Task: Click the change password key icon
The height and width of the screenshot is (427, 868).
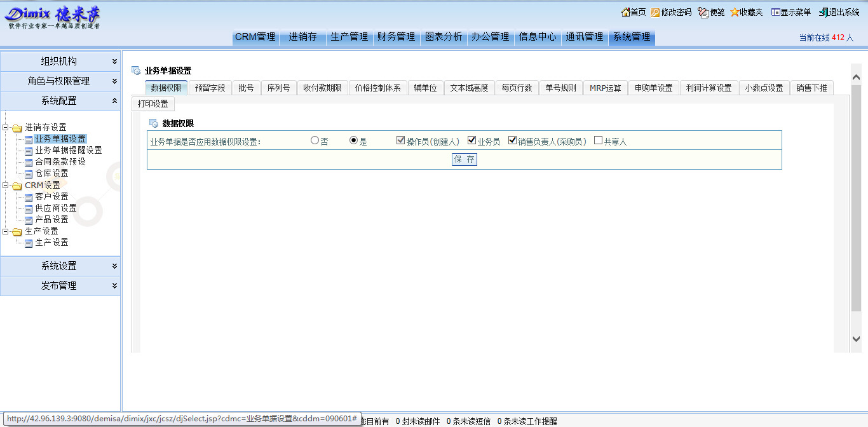Action: pyautogui.click(x=655, y=12)
